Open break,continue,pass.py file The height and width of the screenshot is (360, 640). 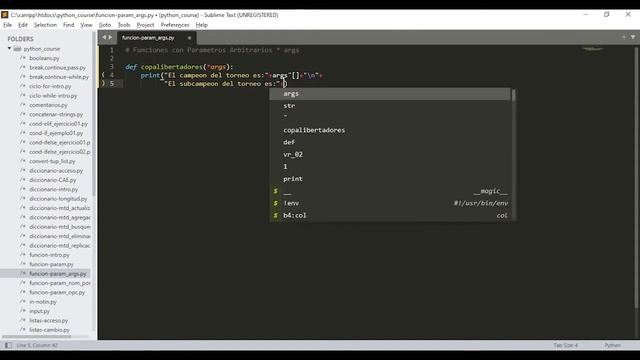pos(58,67)
